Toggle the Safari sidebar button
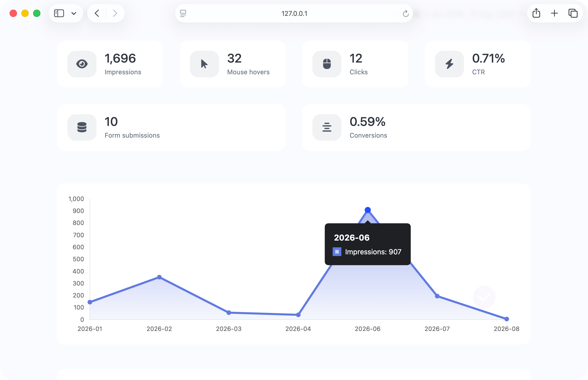Screen dimensions: 588x380 point(59,13)
